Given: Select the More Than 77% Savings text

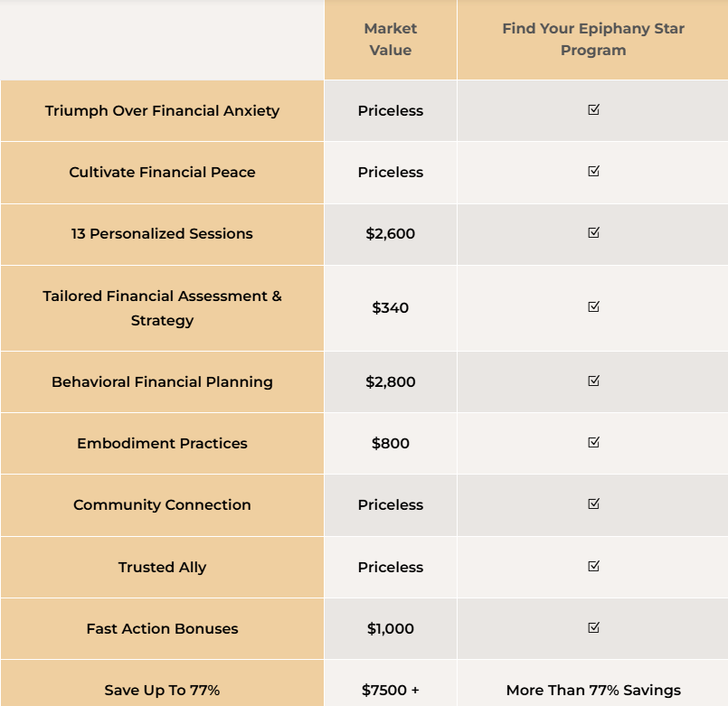Looking at the screenshot, I should (593, 691).
